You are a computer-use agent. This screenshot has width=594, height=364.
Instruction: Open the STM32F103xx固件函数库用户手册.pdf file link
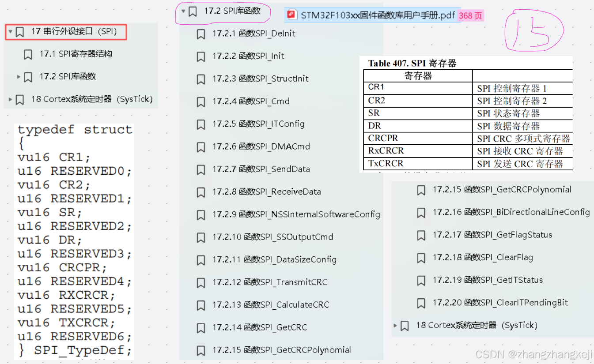point(378,15)
